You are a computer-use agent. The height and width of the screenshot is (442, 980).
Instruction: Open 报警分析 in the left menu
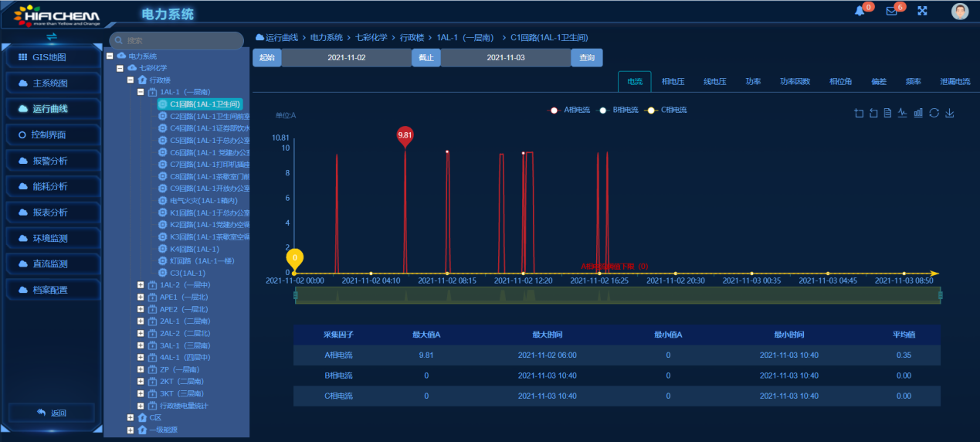pyautogui.click(x=51, y=161)
